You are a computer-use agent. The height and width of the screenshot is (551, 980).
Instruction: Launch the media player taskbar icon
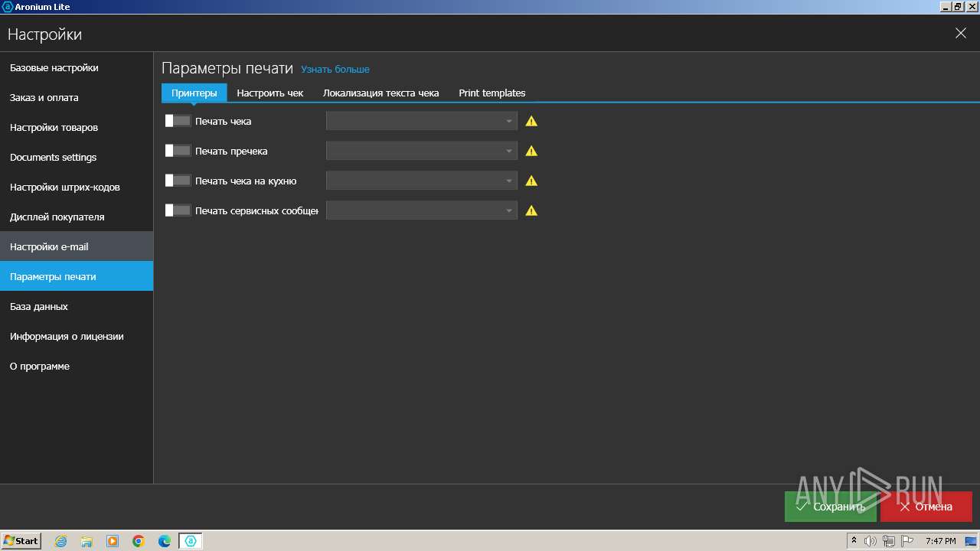click(x=113, y=541)
